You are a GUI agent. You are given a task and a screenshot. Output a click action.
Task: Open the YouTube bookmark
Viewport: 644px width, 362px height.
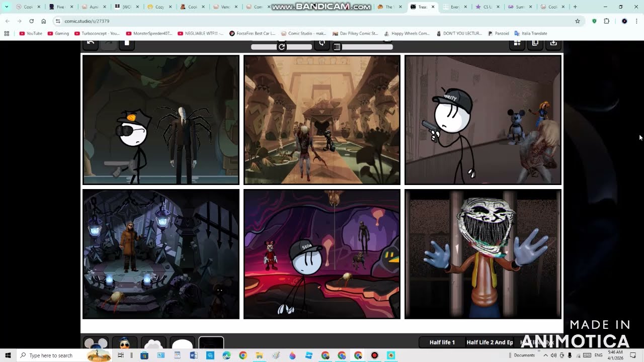point(31,34)
